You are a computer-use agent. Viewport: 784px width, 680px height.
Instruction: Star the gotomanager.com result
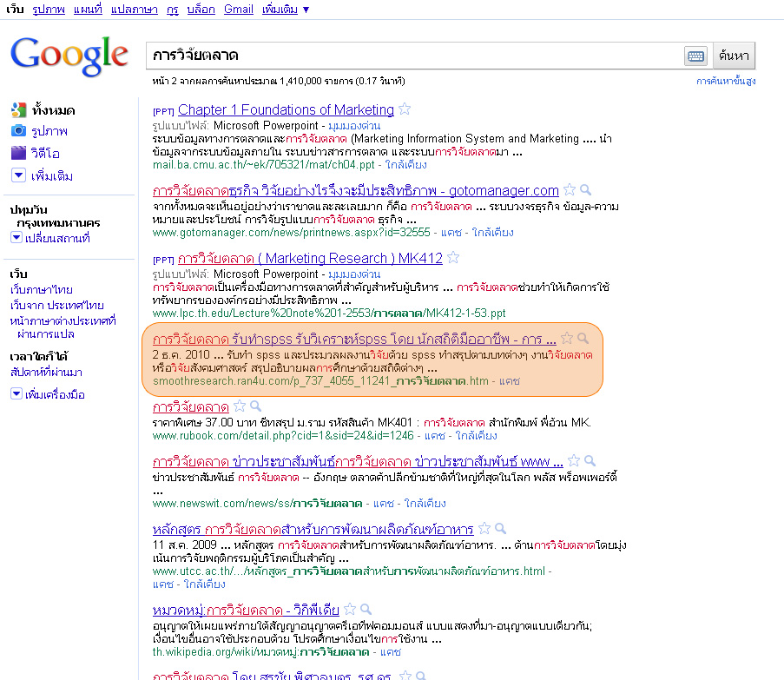[570, 189]
